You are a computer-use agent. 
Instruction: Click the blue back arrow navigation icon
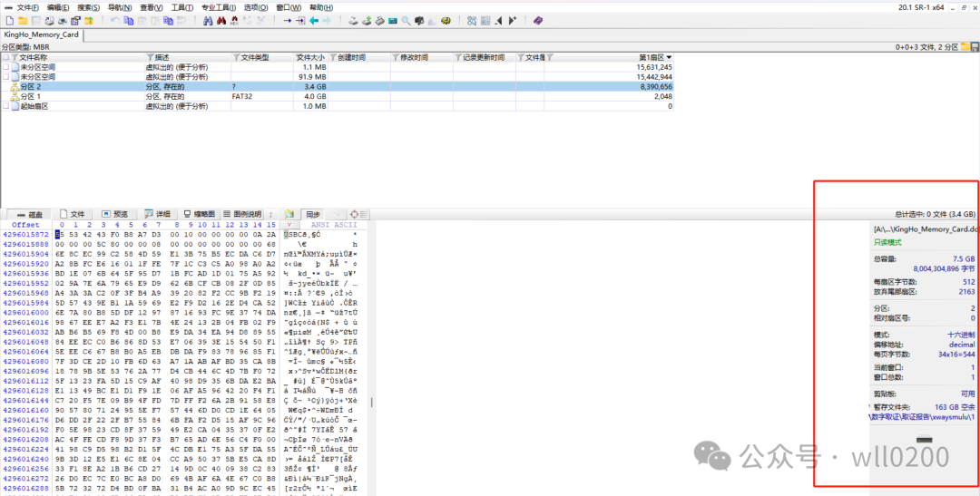pos(315,20)
